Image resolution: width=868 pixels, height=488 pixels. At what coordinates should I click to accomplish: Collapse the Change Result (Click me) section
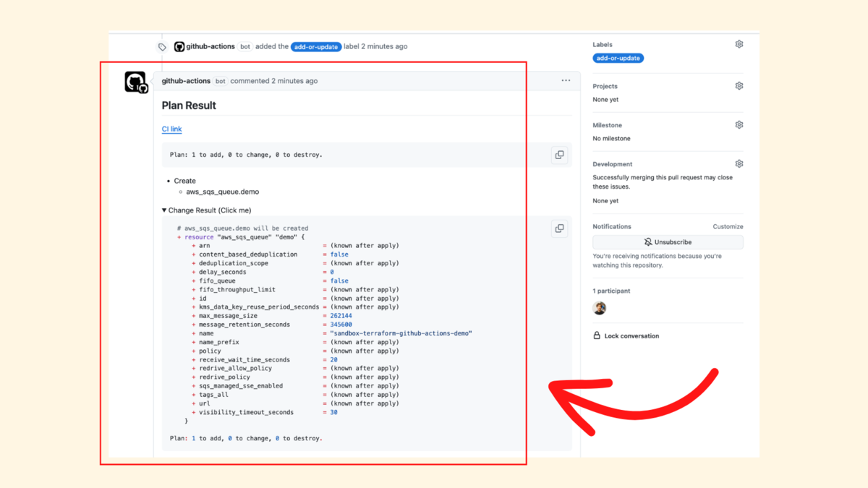click(206, 210)
